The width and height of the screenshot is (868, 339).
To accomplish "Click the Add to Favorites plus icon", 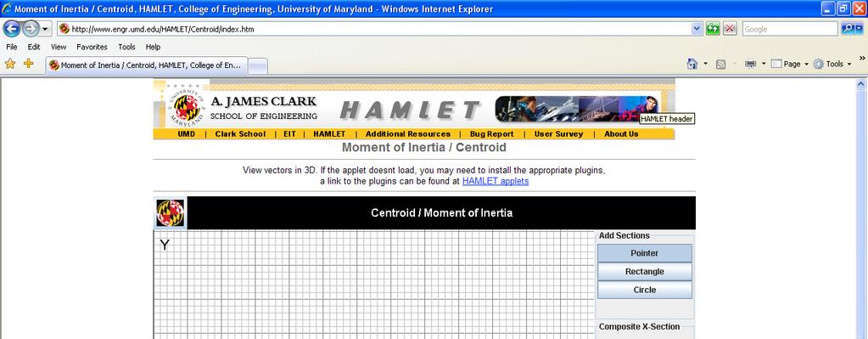I will click(x=28, y=64).
